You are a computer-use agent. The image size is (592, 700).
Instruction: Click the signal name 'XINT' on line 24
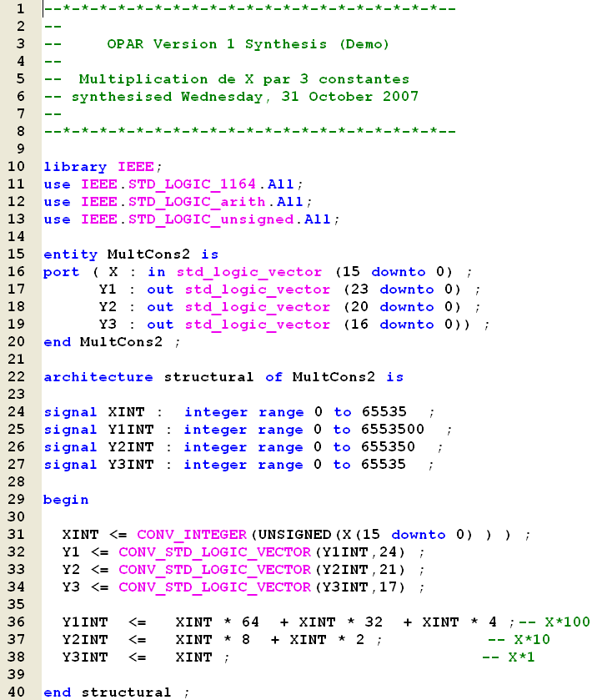(126, 412)
